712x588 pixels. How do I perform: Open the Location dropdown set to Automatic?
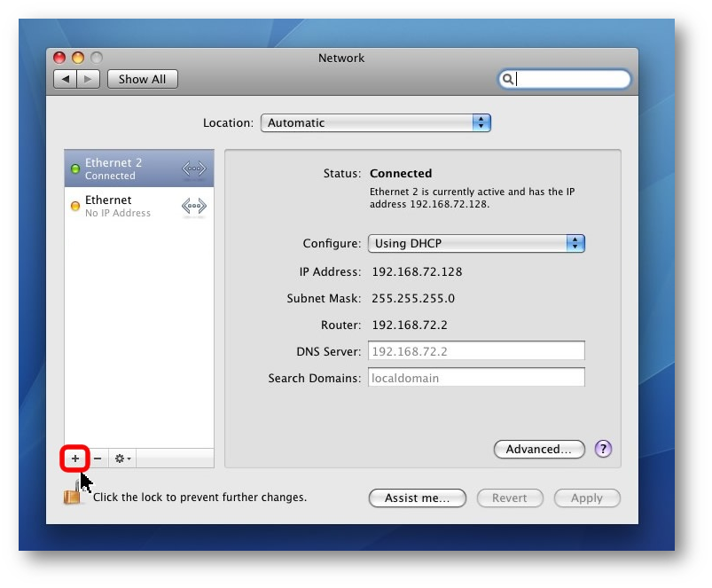click(x=375, y=123)
